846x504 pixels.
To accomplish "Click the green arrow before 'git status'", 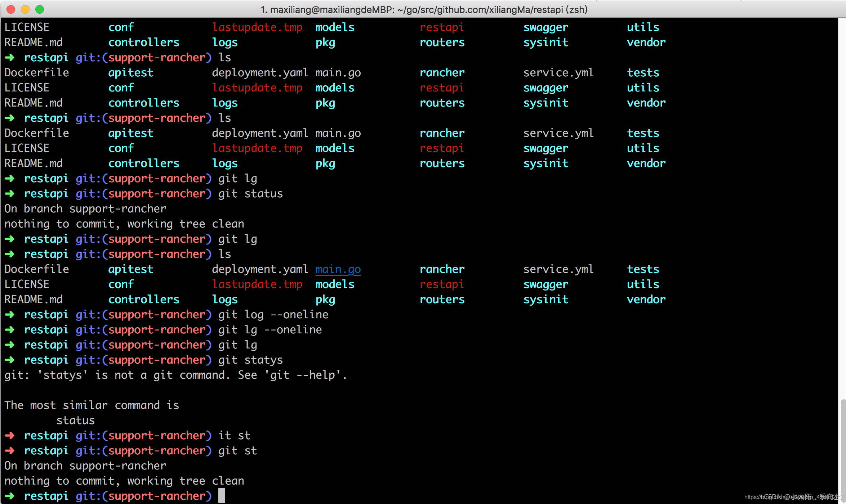I will [x=10, y=194].
